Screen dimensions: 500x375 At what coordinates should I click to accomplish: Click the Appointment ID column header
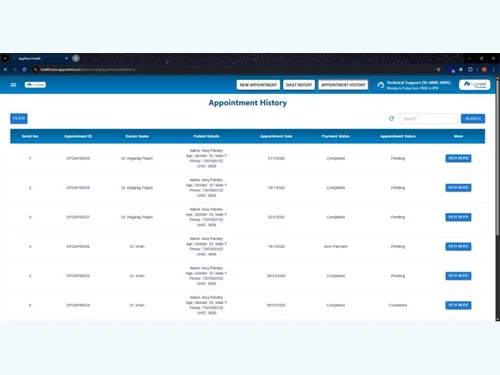(x=78, y=136)
